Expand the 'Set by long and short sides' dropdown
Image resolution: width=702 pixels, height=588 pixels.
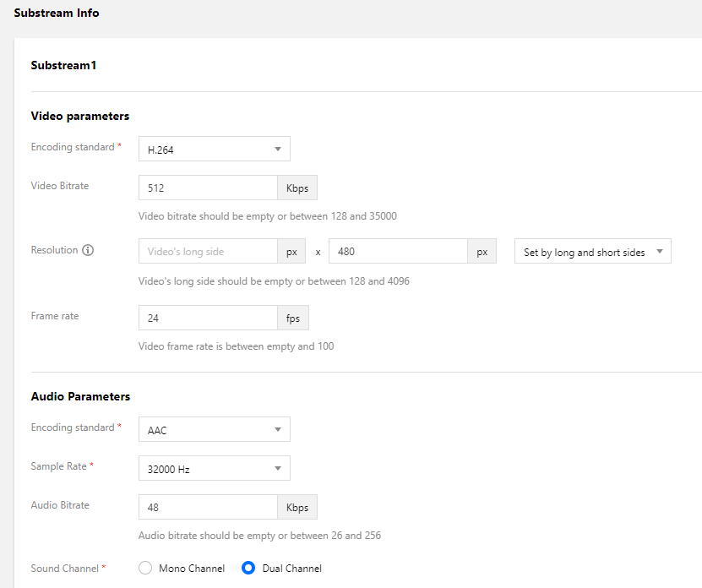click(x=592, y=252)
